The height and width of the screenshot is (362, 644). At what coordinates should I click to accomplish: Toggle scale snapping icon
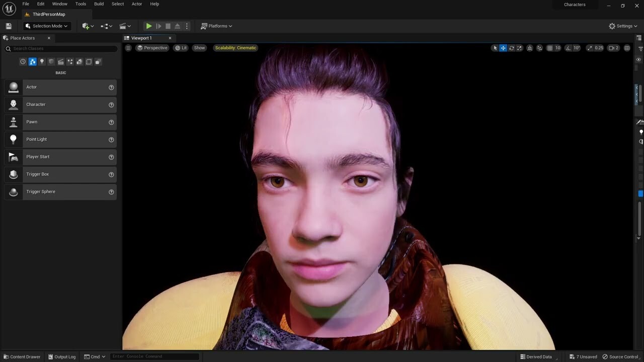tap(590, 48)
